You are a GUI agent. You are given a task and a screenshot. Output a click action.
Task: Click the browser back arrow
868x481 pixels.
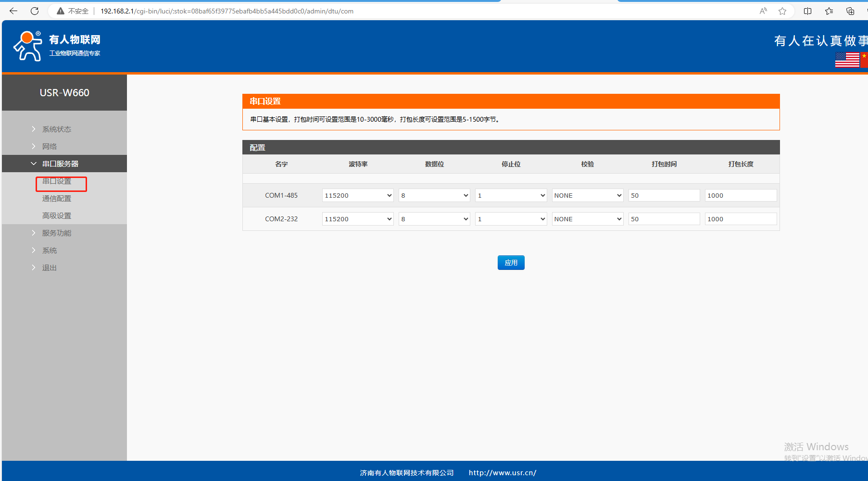(13, 11)
